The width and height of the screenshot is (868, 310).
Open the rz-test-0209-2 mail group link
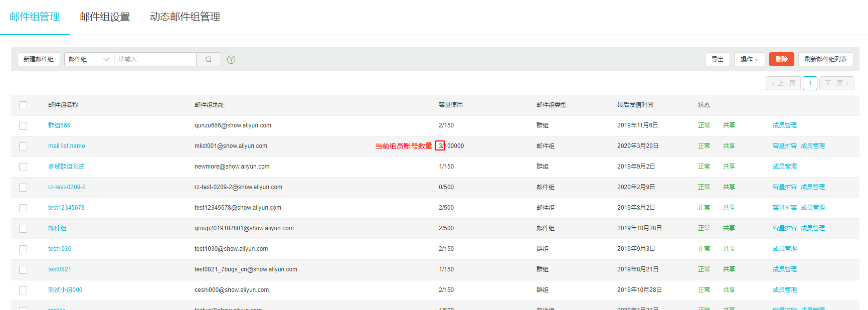coord(67,187)
